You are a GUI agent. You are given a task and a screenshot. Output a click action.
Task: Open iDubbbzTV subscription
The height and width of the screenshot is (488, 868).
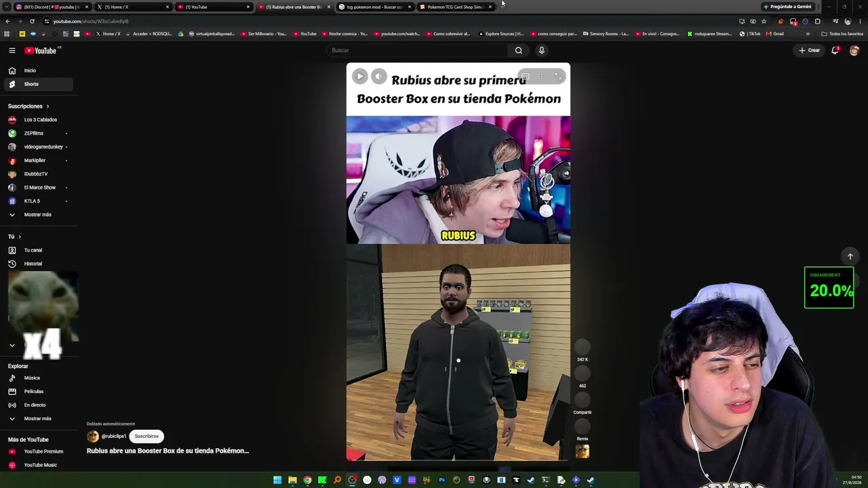(x=37, y=174)
